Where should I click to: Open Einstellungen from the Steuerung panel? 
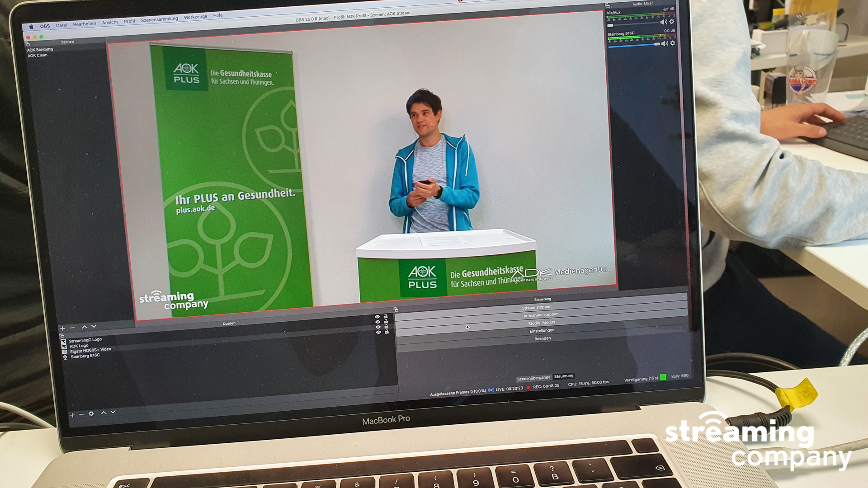point(542,331)
